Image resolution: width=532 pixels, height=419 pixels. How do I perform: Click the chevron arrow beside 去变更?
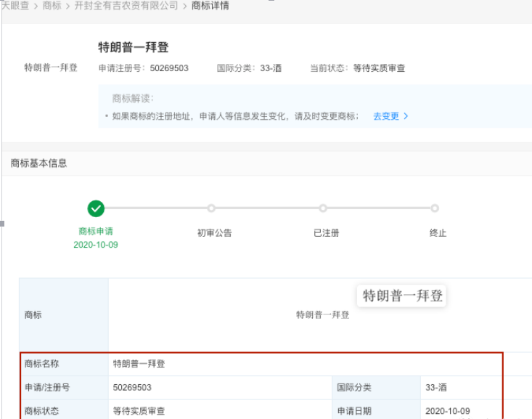[406, 116]
